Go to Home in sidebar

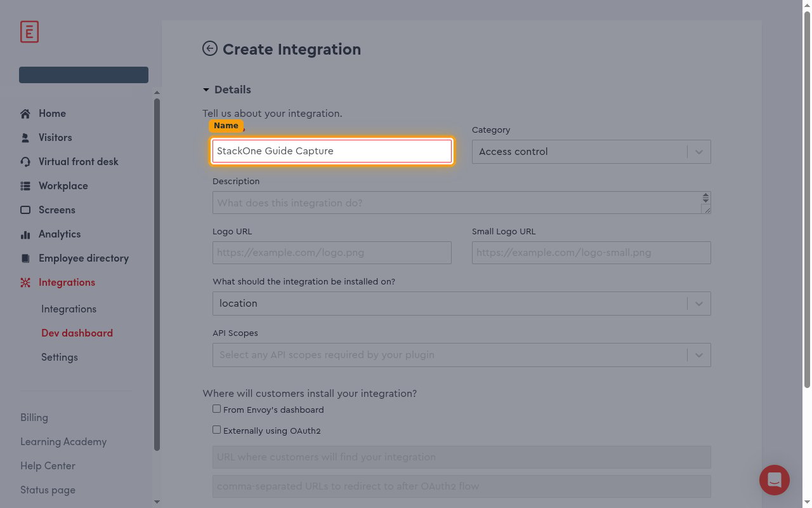[52, 114]
